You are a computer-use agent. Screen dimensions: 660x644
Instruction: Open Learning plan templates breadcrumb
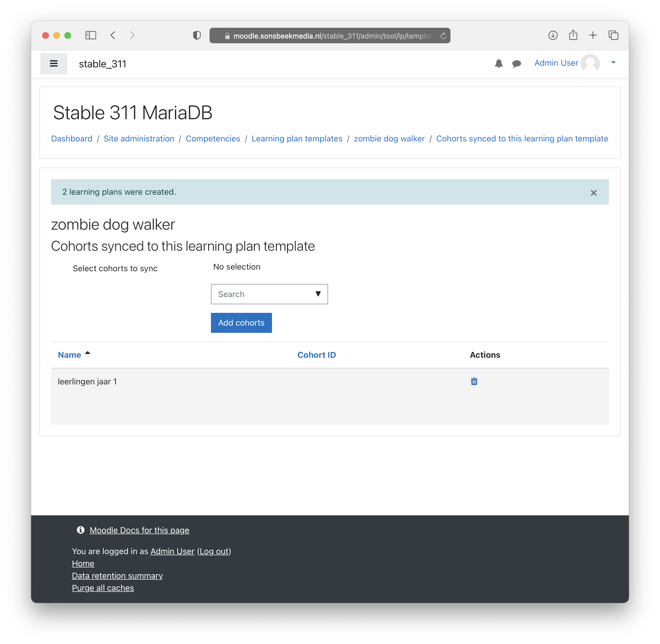click(x=297, y=139)
